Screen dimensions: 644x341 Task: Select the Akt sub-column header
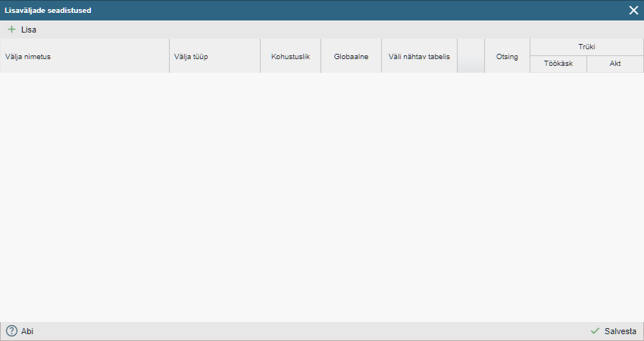click(615, 64)
